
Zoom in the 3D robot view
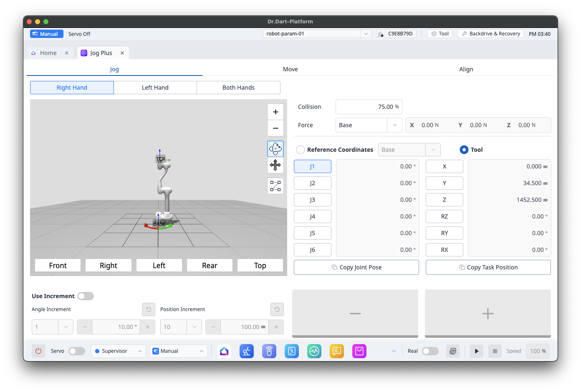275,112
